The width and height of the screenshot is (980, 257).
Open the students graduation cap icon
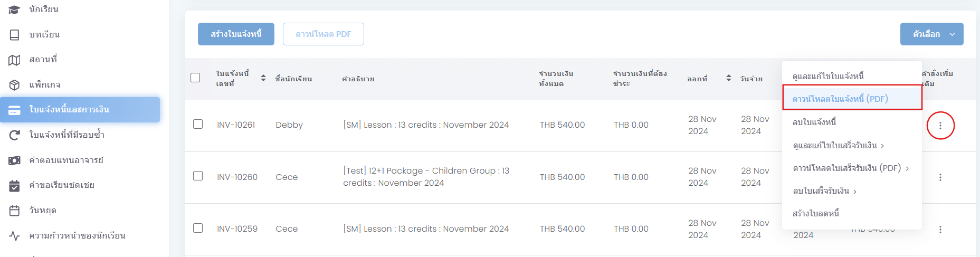click(14, 9)
